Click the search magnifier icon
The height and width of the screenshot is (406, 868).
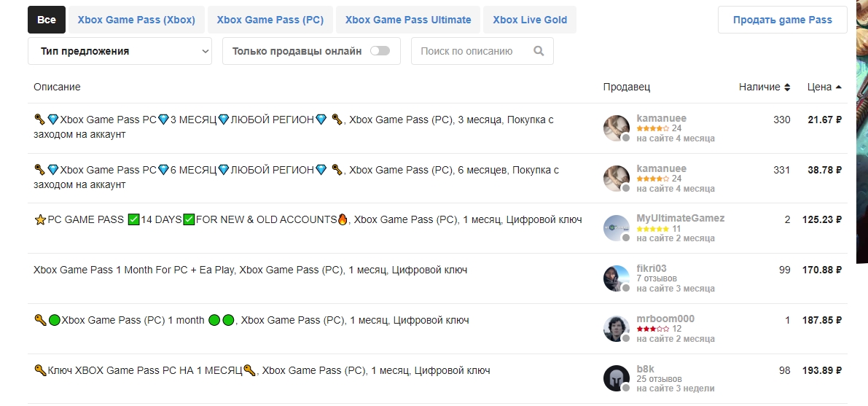(x=539, y=51)
